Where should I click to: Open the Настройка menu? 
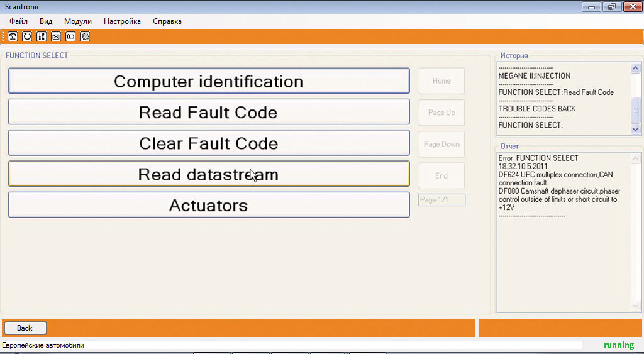coord(122,21)
